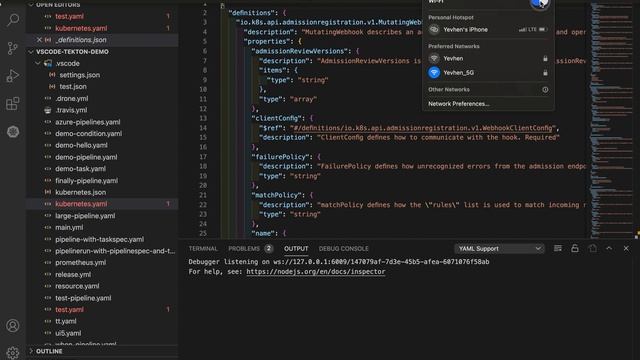The image size is (640, 360).
Task: Open output log in editor icon
Action: coord(592,248)
